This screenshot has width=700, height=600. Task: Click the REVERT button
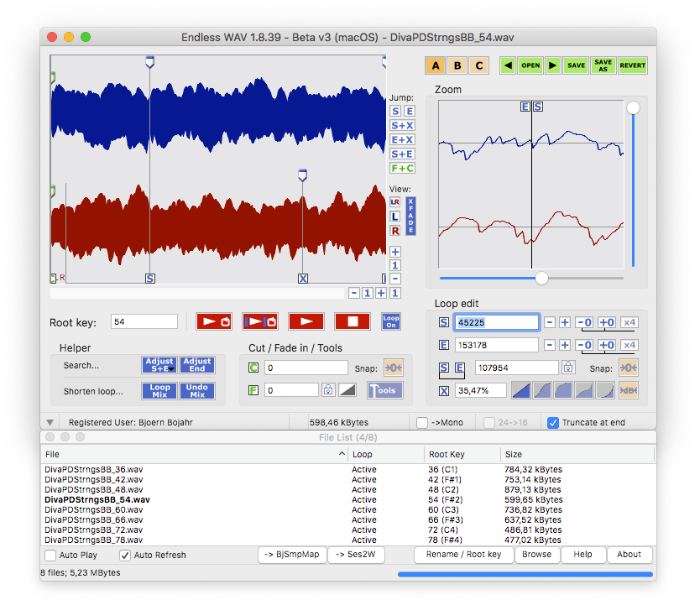coord(633,65)
